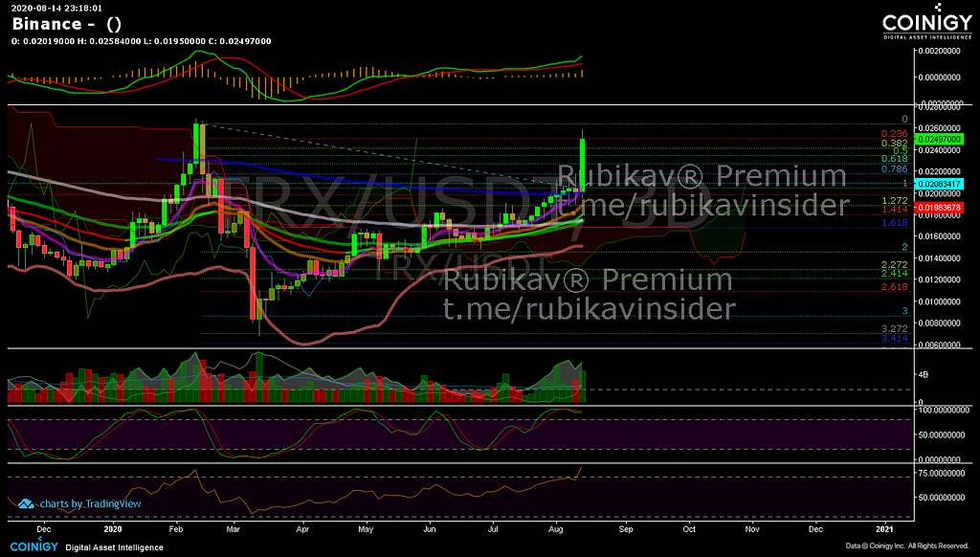Click the Apr label on the time axis
Screen dimensions: 980x557
(x=302, y=529)
